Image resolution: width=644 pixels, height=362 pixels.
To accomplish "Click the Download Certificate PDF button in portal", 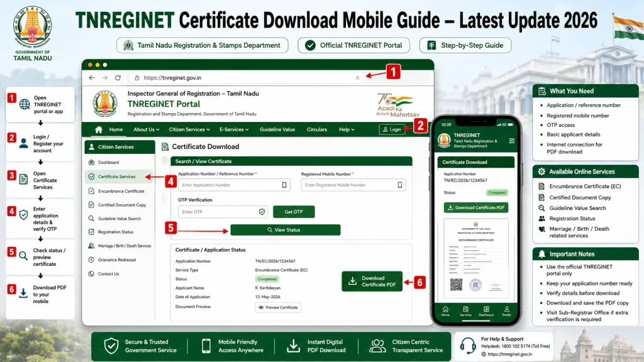I will coord(372,282).
